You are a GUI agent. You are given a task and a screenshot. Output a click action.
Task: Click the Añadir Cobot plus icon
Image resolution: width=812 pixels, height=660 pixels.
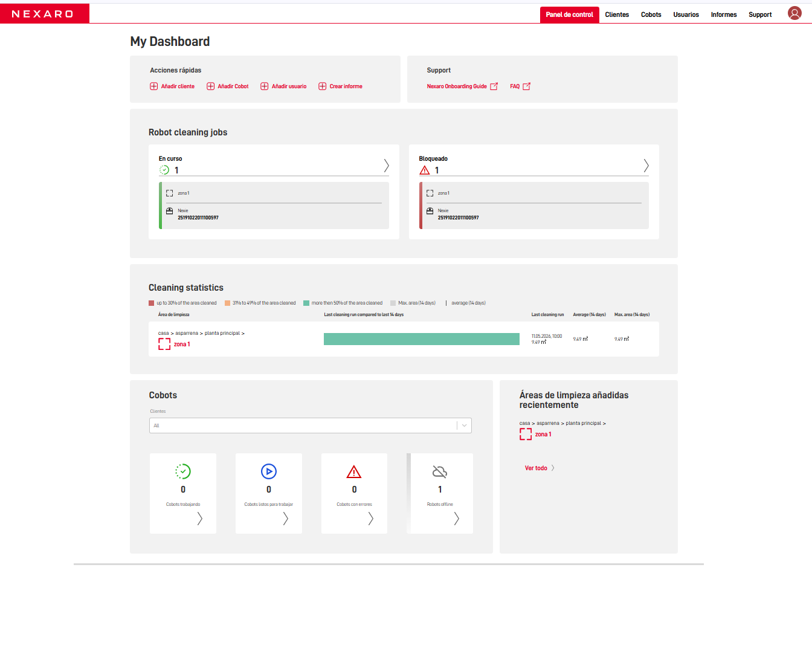click(x=211, y=86)
